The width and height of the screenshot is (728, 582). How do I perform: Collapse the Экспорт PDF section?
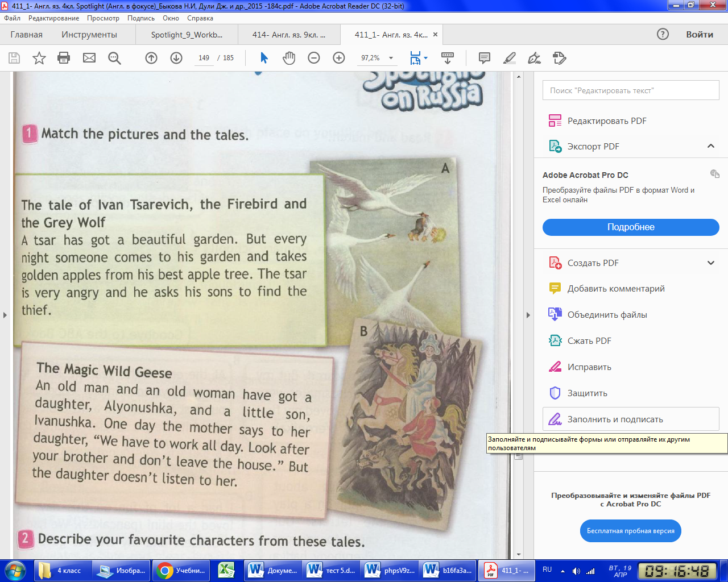coord(711,146)
